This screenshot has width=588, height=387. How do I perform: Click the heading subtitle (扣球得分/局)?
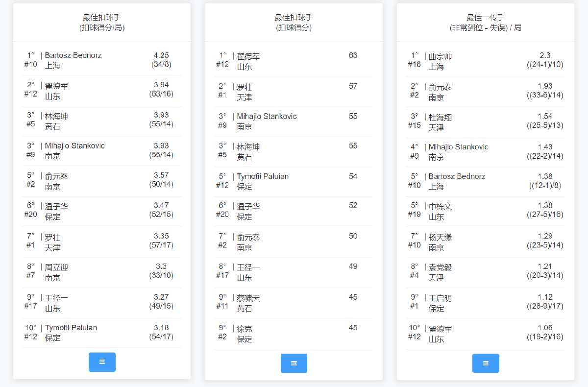[x=102, y=28]
